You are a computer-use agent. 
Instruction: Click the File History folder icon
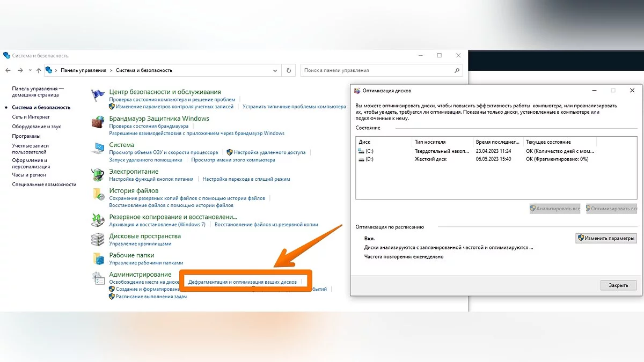[98, 194]
